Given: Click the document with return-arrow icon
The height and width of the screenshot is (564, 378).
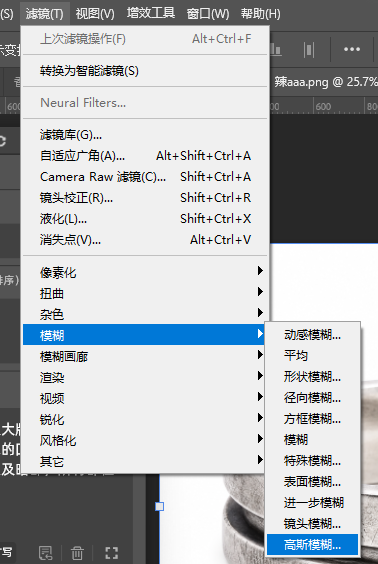Looking at the screenshot, I should (x=45, y=553).
